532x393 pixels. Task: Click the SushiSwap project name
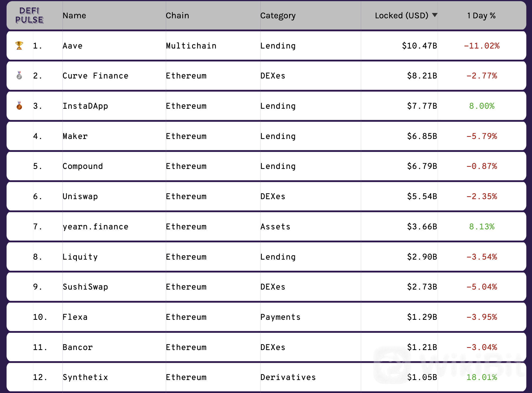pyautogui.click(x=85, y=287)
